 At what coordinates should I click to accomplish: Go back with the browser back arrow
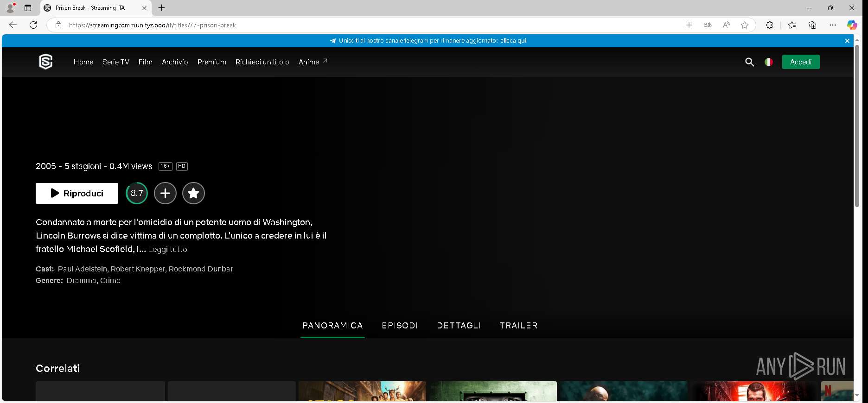pos(13,25)
